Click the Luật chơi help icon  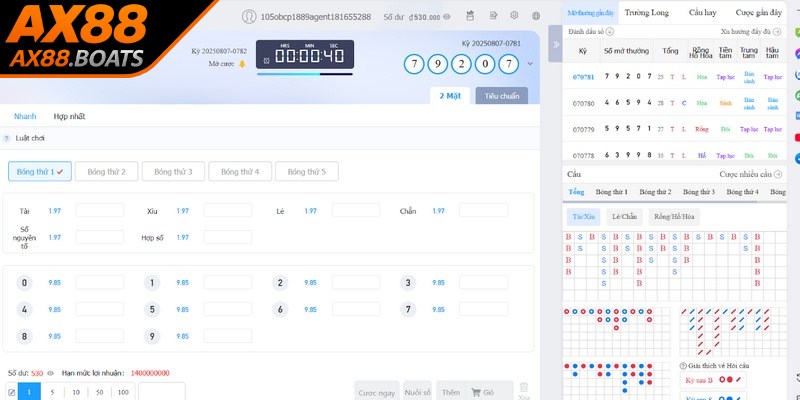(x=7, y=138)
